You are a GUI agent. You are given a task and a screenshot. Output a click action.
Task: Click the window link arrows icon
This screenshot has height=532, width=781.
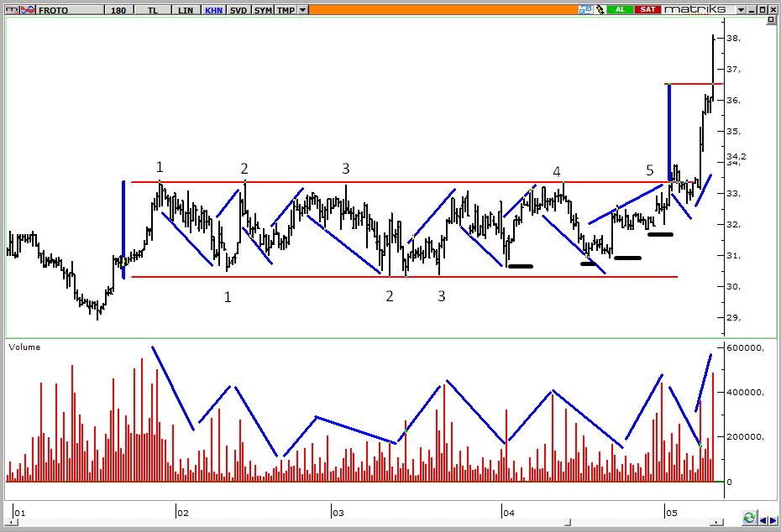pos(586,9)
